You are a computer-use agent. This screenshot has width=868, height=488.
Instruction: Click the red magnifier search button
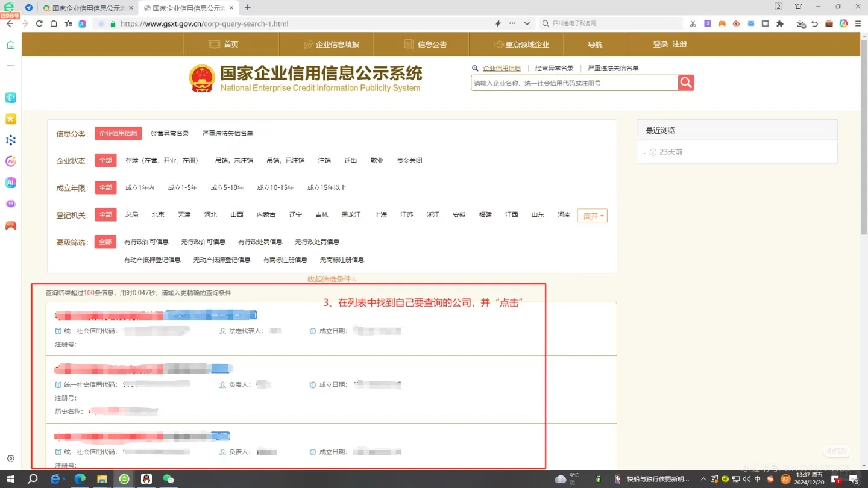[x=685, y=83]
